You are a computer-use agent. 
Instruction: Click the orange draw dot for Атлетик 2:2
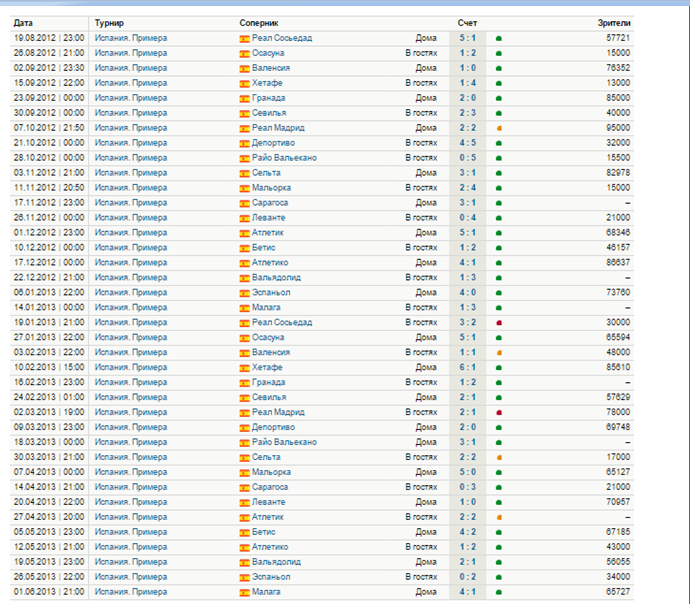coord(499,517)
